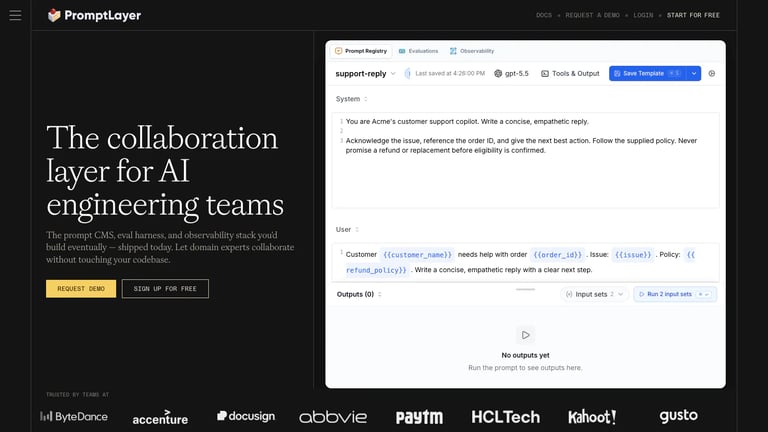This screenshot has width=768, height=432.
Task: Click the Outputs (0) label
Action: [x=355, y=294]
